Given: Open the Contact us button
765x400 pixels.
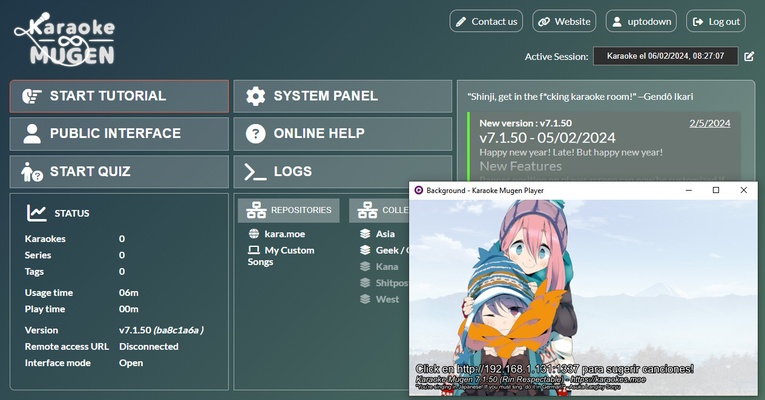Looking at the screenshot, I should pos(486,21).
